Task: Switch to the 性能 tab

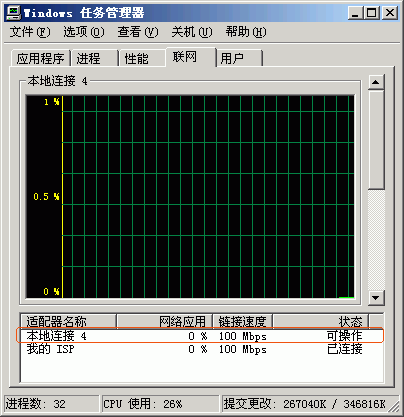Action: click(x=142, y=59)
